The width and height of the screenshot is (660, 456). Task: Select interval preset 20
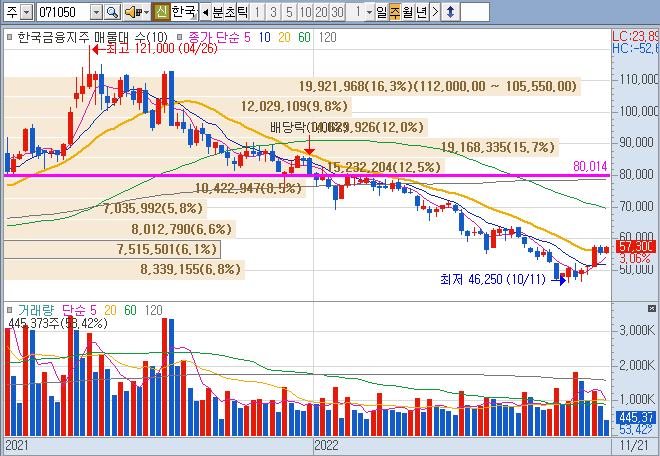pos(321,12)
